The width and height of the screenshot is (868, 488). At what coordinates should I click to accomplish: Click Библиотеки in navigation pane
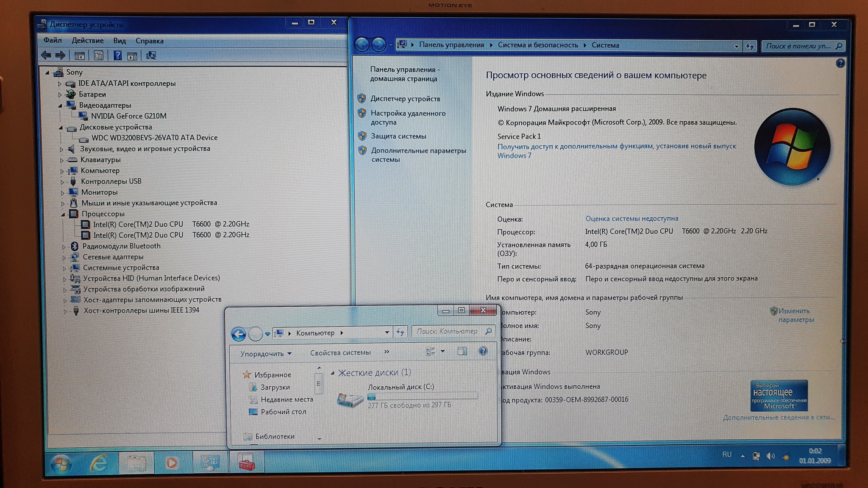tap(274, 436)
